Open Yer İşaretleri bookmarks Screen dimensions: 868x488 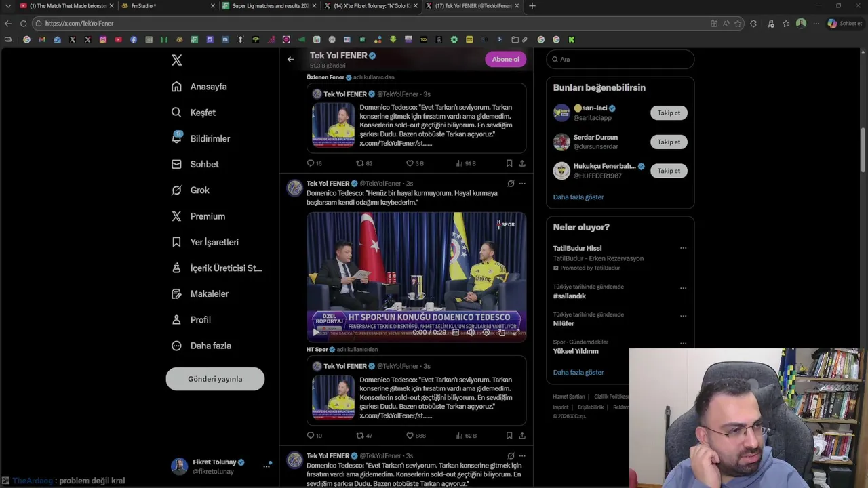point(205,242)
